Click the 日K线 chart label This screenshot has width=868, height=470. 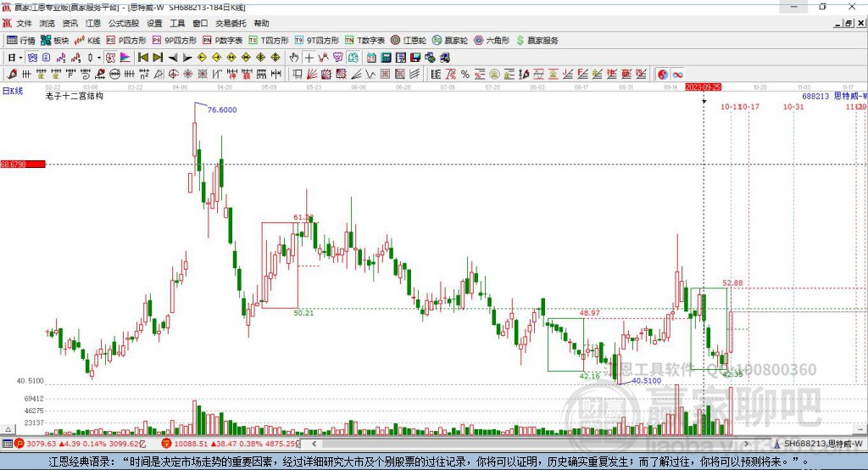click(x=12, y=91)
